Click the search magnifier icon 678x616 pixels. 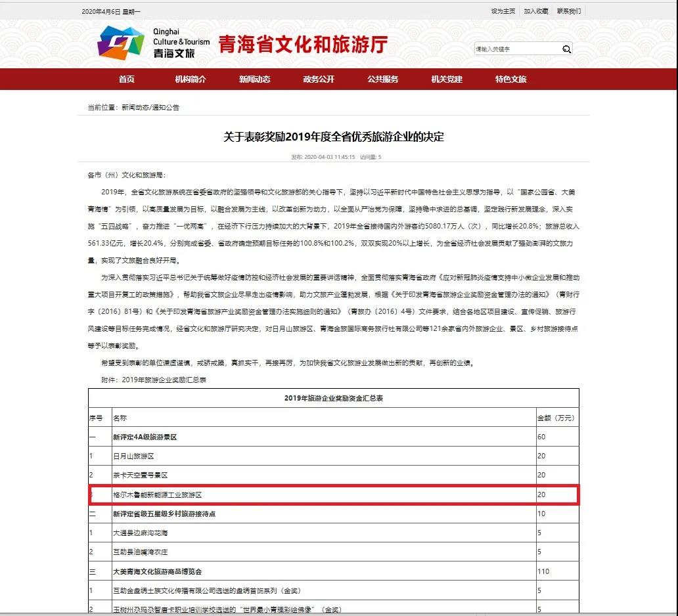pyautogui.click(x=566, y=49)
